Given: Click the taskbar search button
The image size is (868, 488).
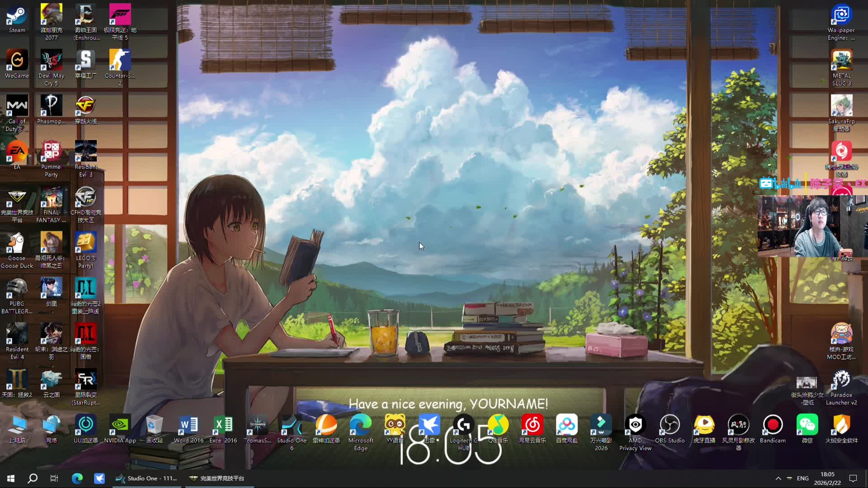Looking at the screenshot, I should tap(33, 478).
